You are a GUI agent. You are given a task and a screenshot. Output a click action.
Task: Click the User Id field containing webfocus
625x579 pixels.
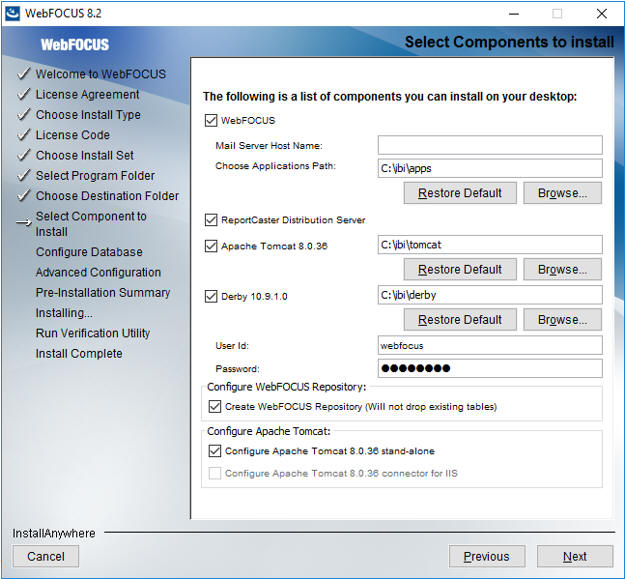pyautogui.click(x=490, y=345)
